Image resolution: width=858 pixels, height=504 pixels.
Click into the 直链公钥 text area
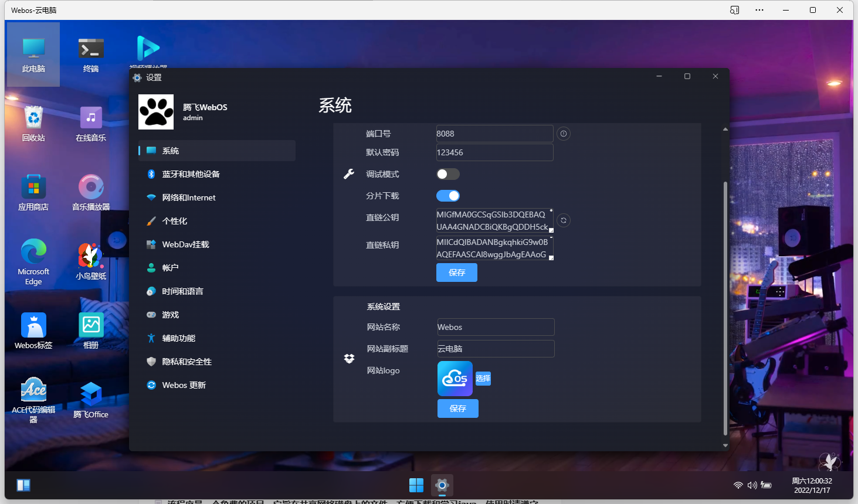495,220
